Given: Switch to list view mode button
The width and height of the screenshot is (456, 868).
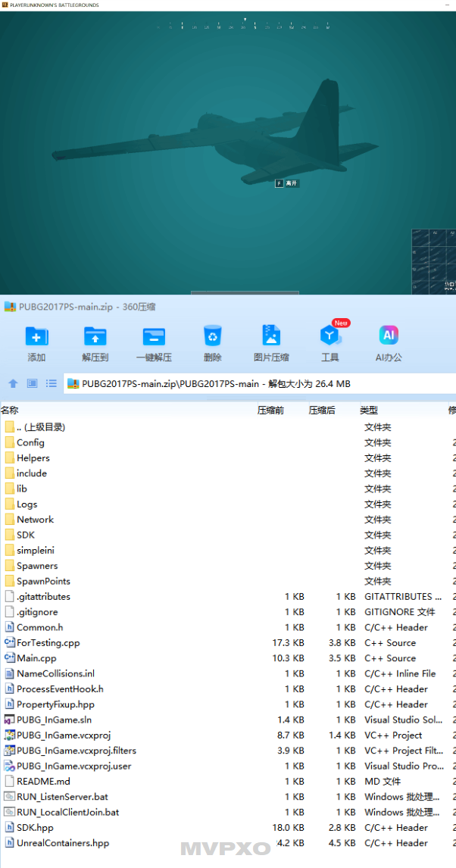Looking at the screenshot, I should click(52, 383).
